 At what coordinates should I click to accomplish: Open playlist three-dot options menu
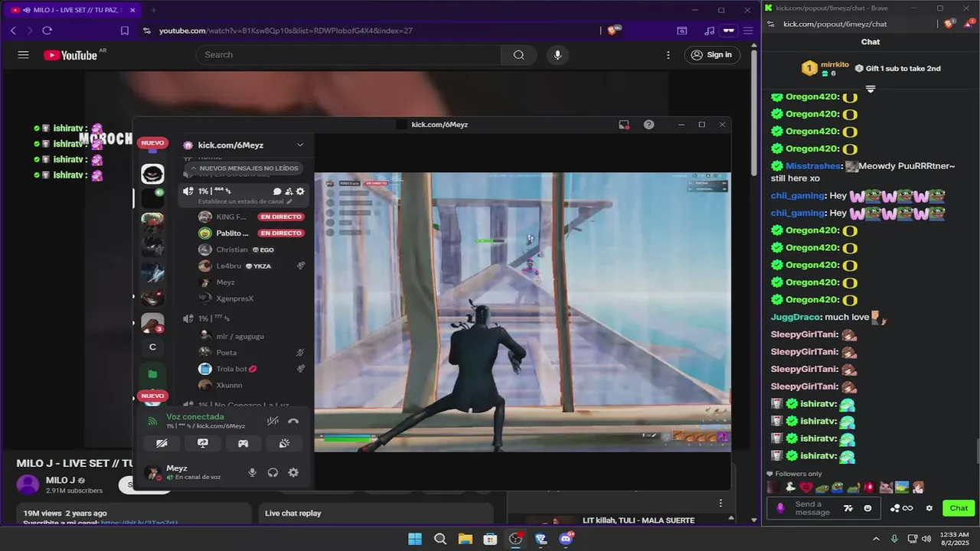click(720, 503)
